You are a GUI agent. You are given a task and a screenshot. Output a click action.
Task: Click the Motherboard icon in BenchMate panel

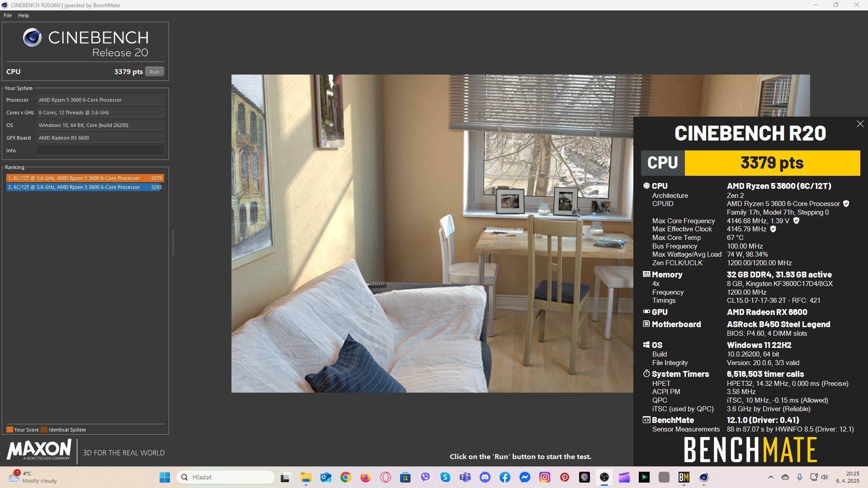click(646, 324)
